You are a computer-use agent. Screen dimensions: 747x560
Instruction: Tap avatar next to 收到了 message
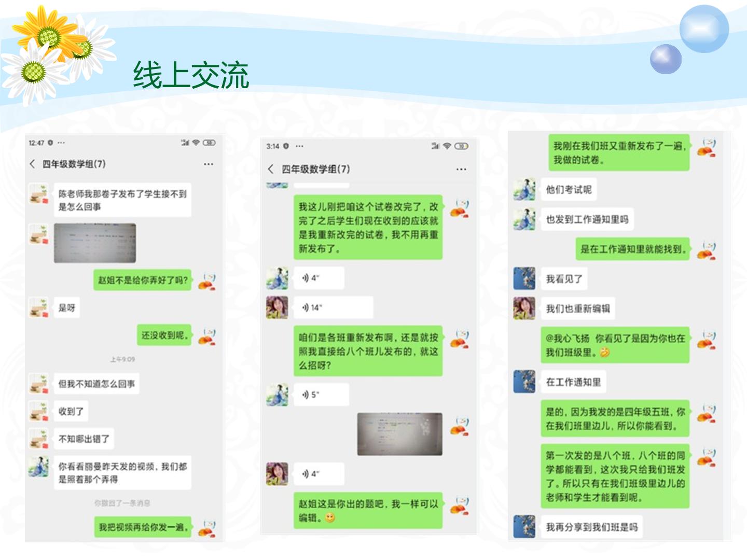tap(38, 411)
